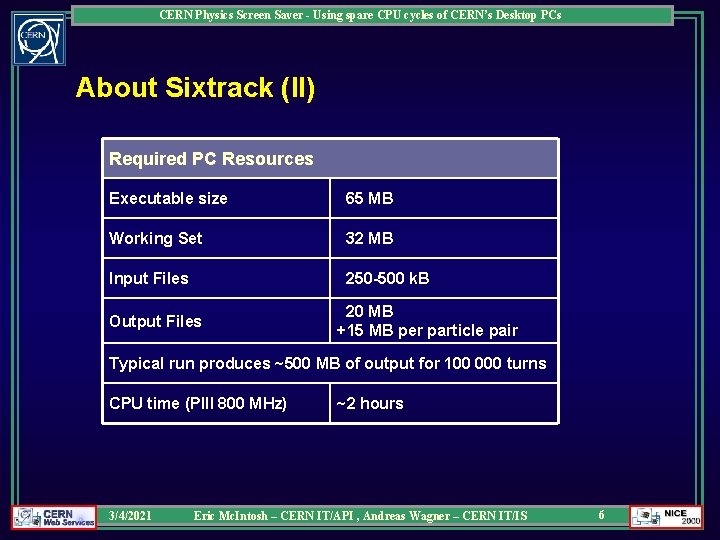Click the Input Files label cell
Image resolution: width=720 pixels, height=540 pixels.
216,278
